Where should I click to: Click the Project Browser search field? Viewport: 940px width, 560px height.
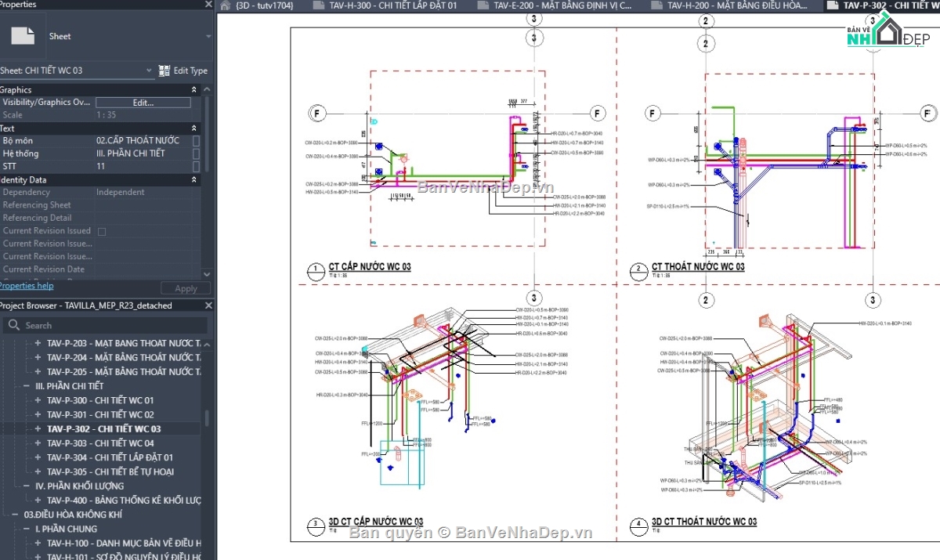(105, 325)
